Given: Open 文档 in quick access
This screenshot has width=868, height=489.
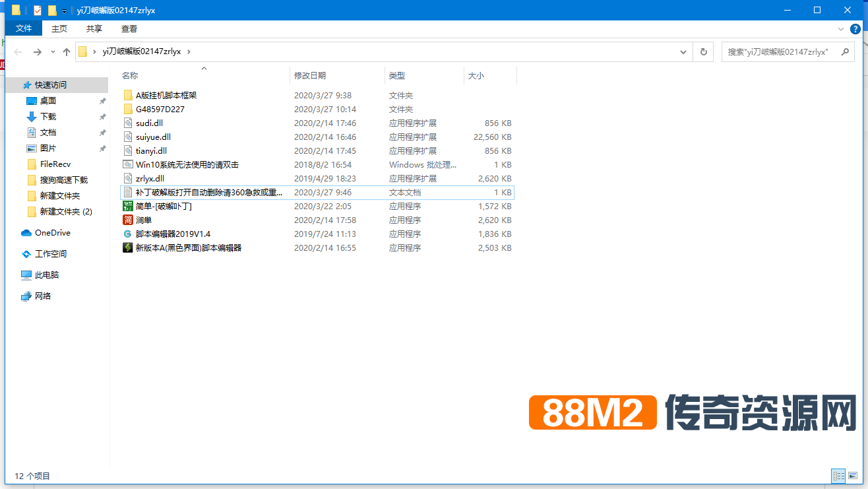Looking at the screenshot, I should pyautogui.click(x=48, y=132).
